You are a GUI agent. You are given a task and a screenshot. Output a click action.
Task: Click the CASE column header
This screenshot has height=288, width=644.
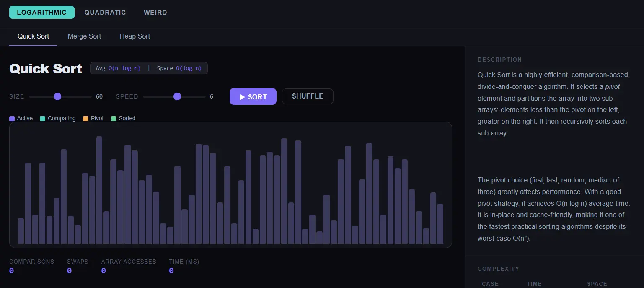[x=490, y=284]
